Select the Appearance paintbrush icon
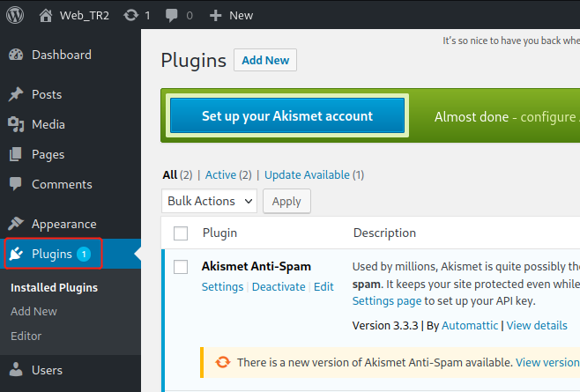The width and height of the screenshot is (580, 392). tap(16, 224)
